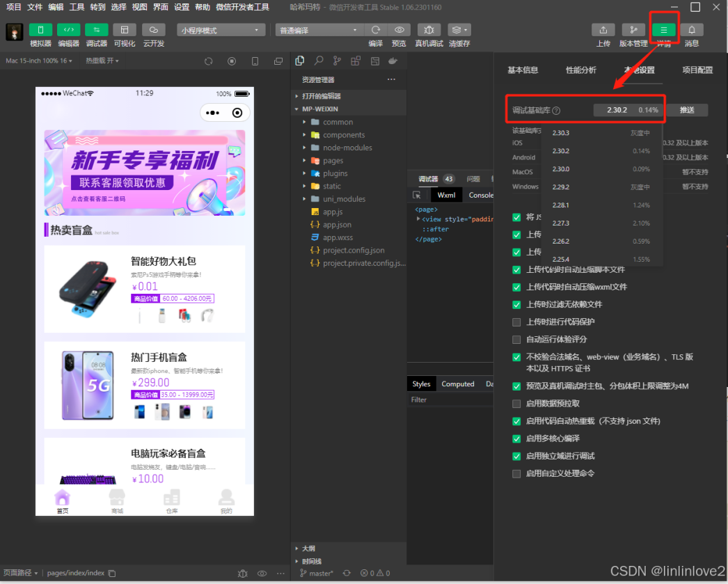Screen dimensions: 728x584
Task: Uncheck 上传时过滤无依赖文件
Action: (x=516, y=305)
